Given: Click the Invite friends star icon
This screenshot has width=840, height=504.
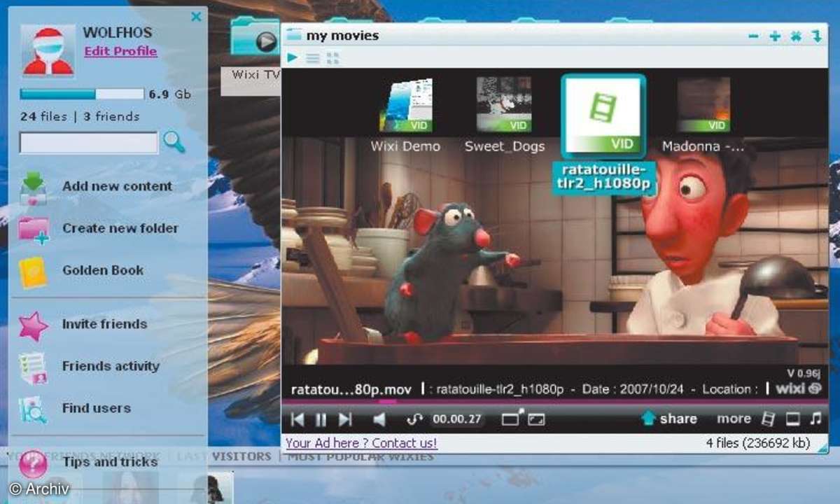Looking at the screenshot, I should click(33, 326).
